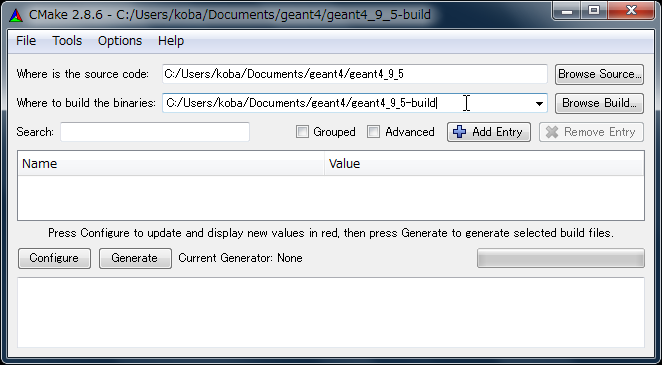Open the Tools menu
Viewport: 662px width, 365px height.
point(67,41)
